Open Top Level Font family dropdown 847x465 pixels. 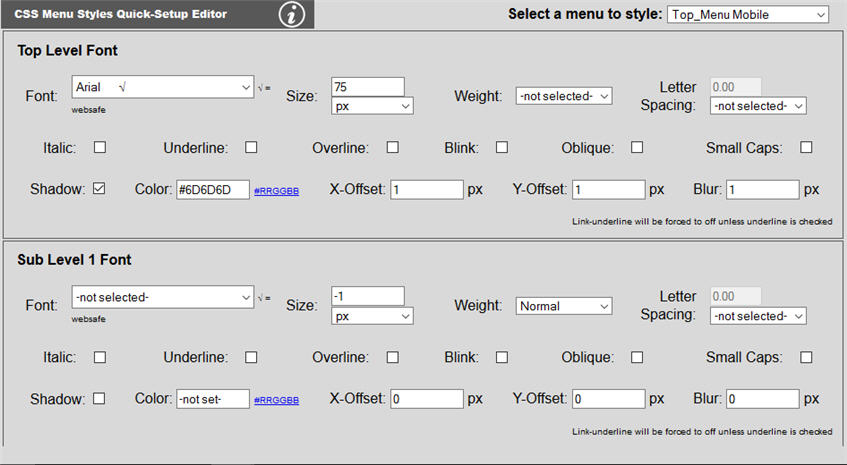coord(163,87)
